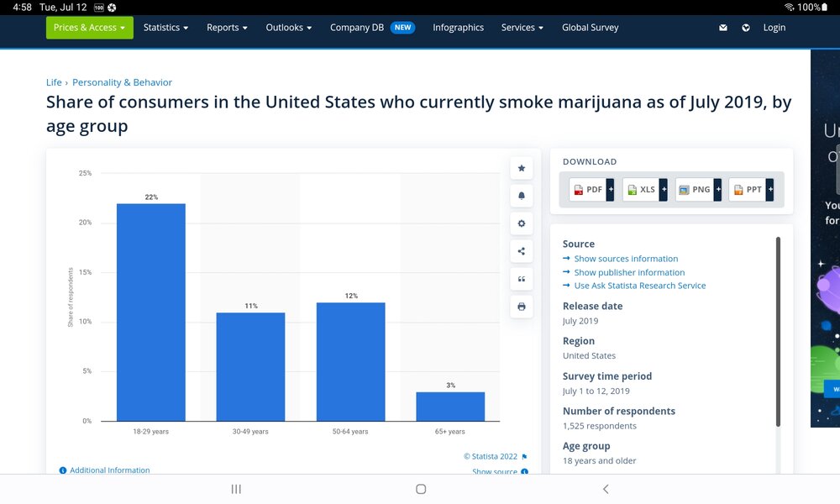Click the plus next to PDF download
The width and height of the screenshot is (840, 504).
pos(610,190)
